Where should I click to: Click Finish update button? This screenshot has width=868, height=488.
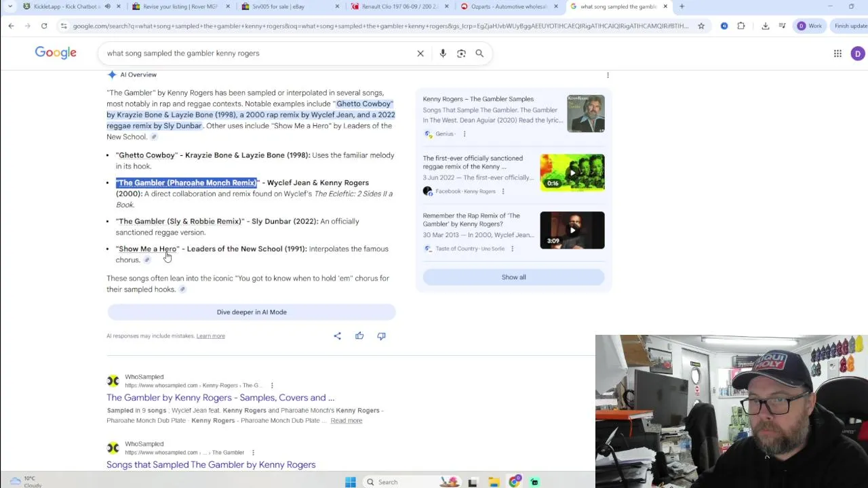850,26
